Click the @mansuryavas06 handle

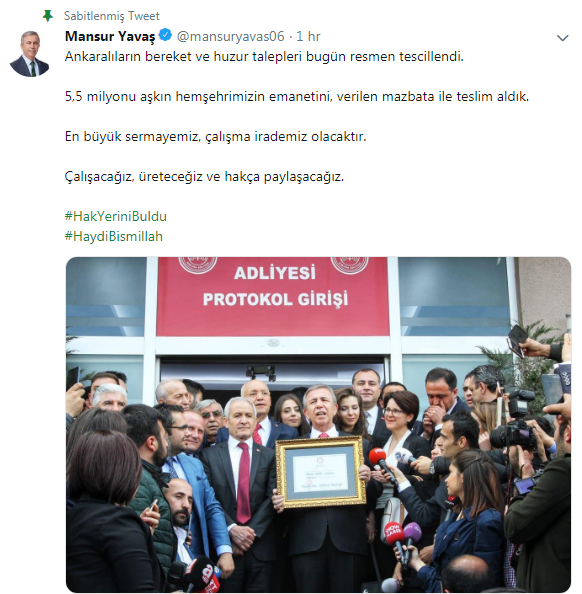230,36
